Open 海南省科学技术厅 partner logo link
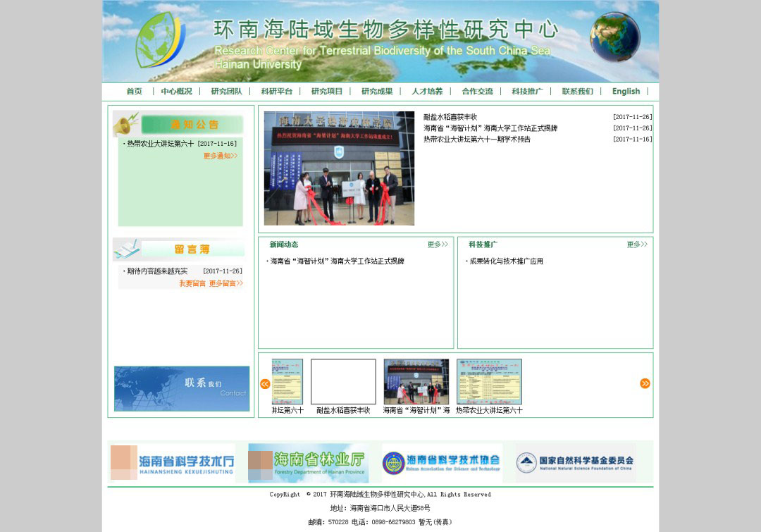The height and width of the screenshot is (532, 761). coord(172,463)
